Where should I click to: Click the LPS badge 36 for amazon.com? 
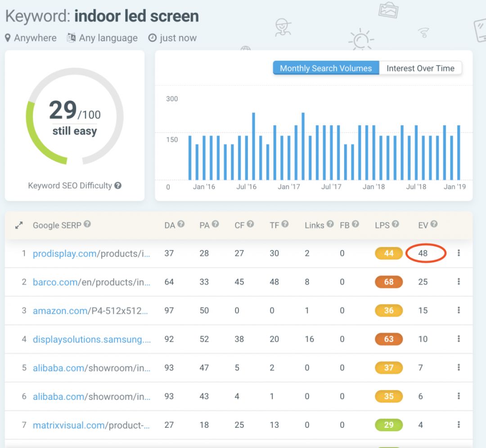coord(389,310)
